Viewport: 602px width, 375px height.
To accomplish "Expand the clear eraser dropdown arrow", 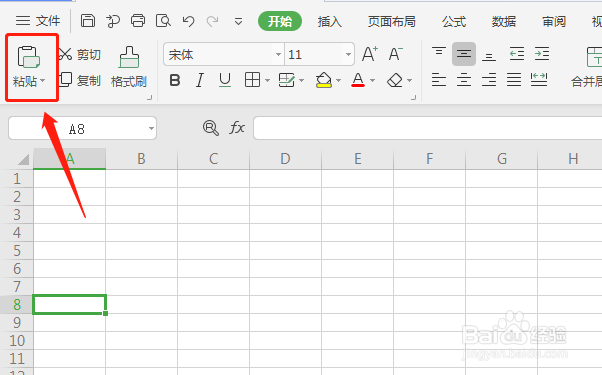I will click(410, 81).
